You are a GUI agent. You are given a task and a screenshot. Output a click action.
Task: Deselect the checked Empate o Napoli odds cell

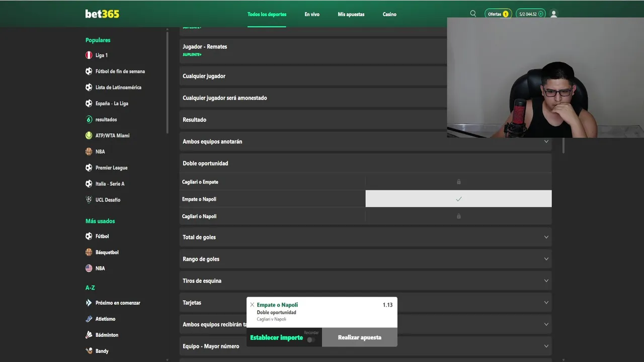[458, 199]
